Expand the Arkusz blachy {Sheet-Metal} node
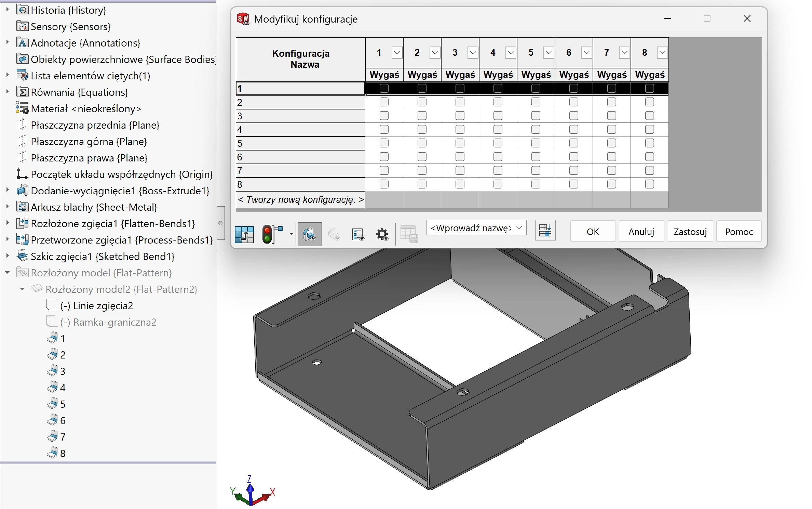Viewport: 812px width, 509px height. (8, 207)
